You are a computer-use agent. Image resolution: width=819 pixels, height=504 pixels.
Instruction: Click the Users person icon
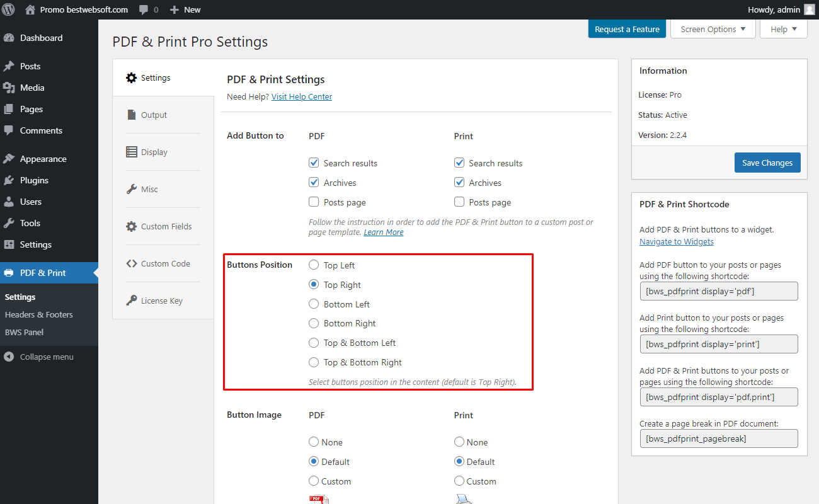9,202
